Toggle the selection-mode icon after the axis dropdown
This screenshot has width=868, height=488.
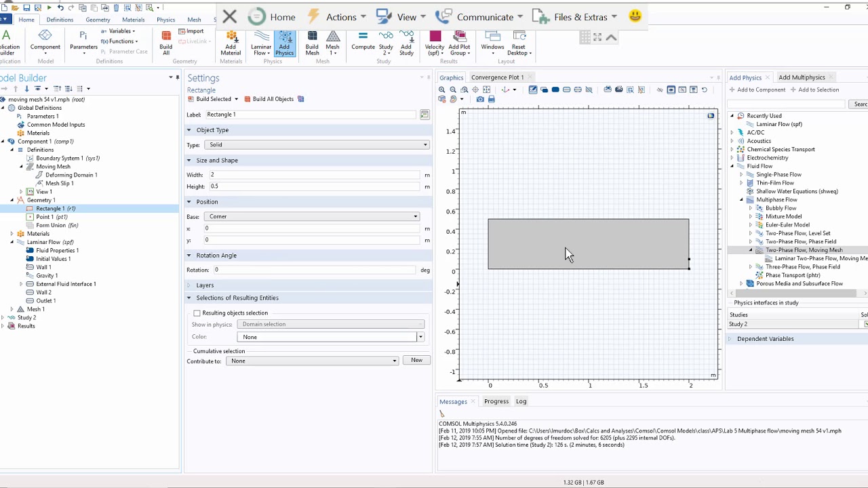[x=533, y=89]
